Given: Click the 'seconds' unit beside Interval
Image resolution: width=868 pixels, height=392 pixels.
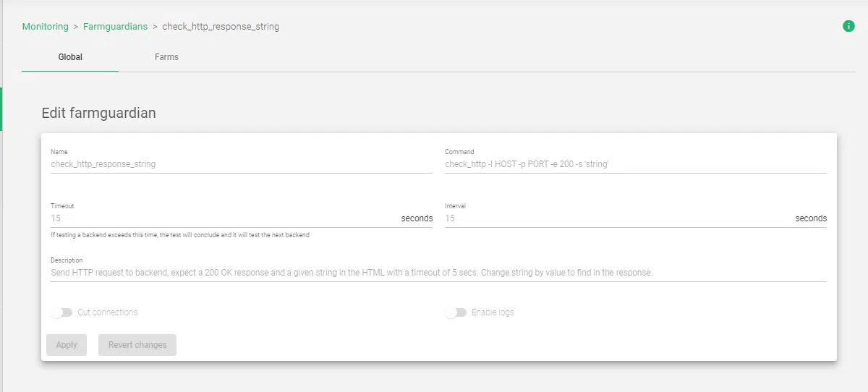Looking at the screenshot, I should coord(811,218).
